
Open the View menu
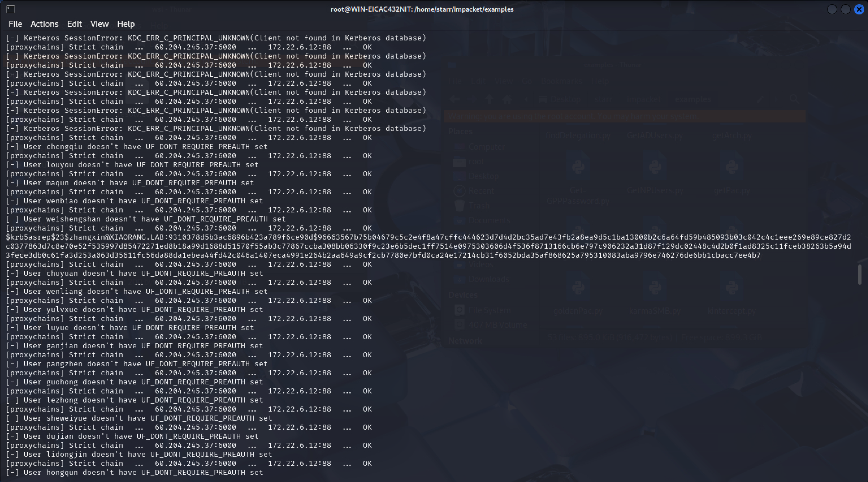[x=99, y=24]
